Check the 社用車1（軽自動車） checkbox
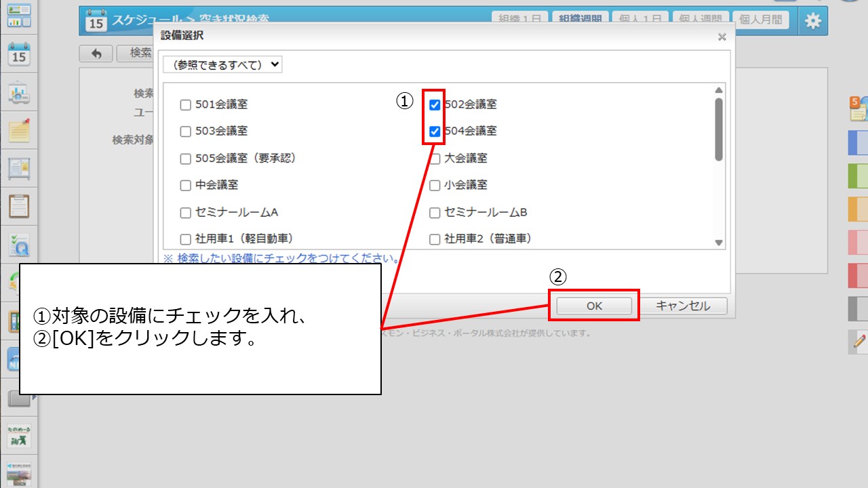This screenshot has height=488, width=868. point(185,239)
